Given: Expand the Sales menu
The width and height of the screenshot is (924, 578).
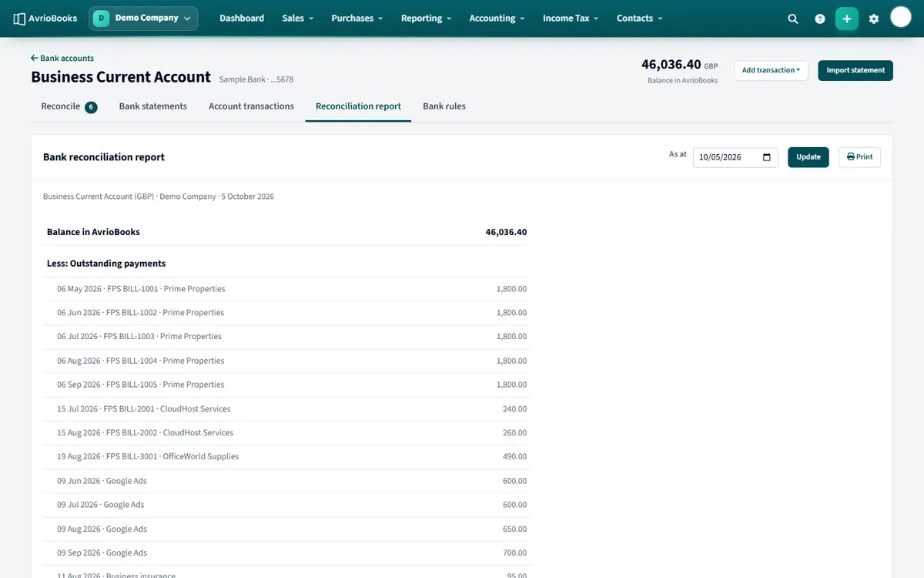Looking at the screenshot, I should 298,18.
